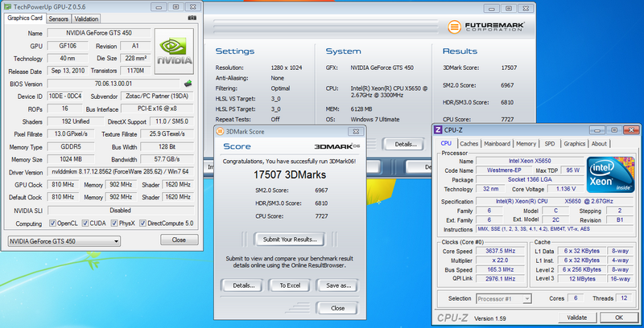This screenshot has height=328, width=644.
Task: Click the Bus Speed 165.3 MHz value
Action: coord(500,270)
